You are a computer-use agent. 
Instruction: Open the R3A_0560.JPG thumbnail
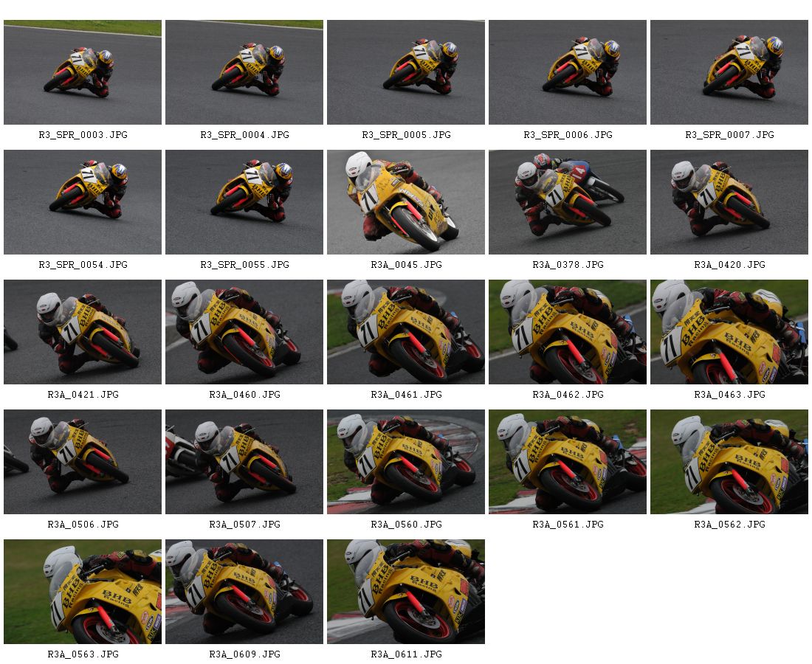point(406,462)
